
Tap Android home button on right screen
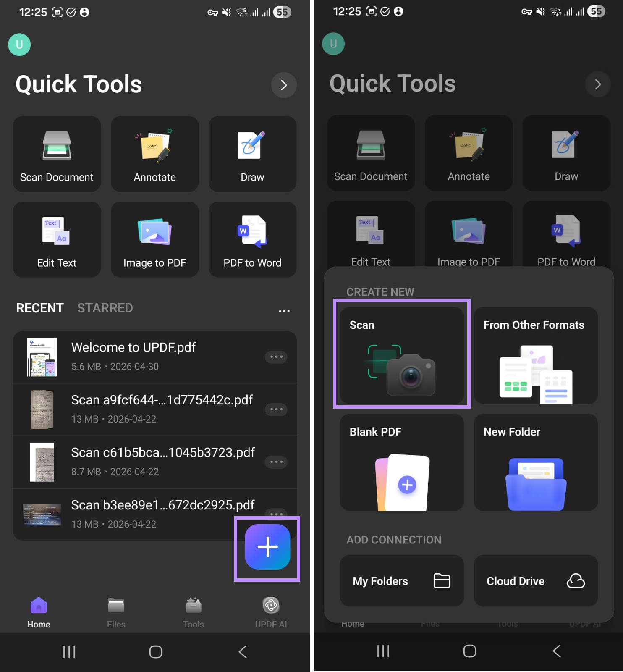470,651
